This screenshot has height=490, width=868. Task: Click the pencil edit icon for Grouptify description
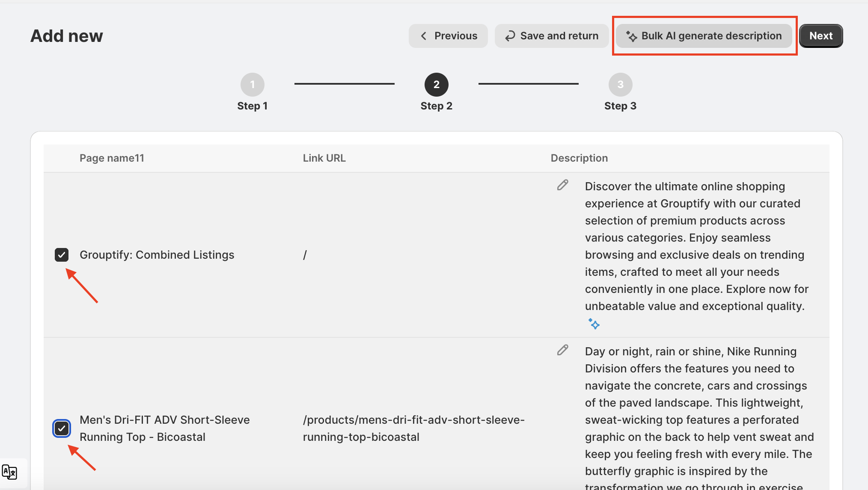pyautogui.click(x=562, y=185)
